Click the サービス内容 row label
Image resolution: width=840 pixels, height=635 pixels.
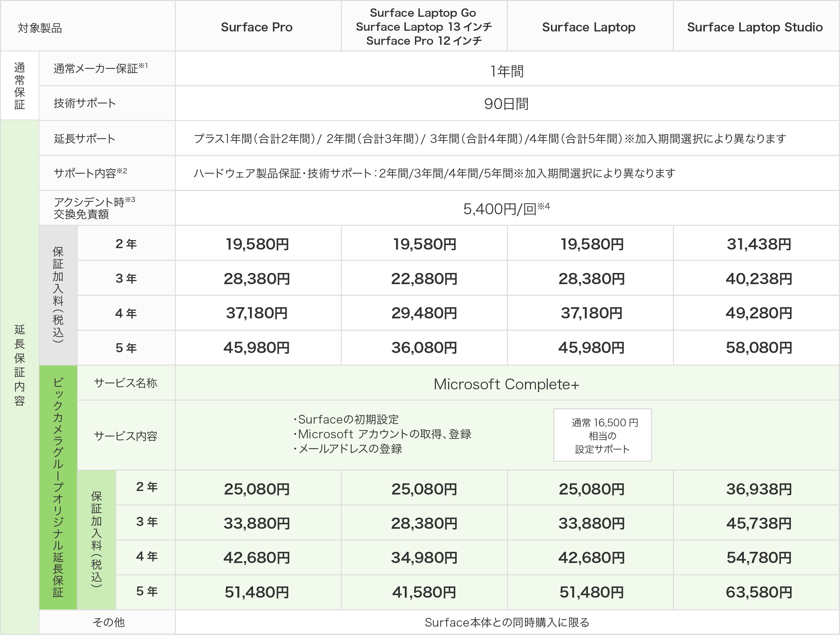pyautogui.click(x=126, y=436)
